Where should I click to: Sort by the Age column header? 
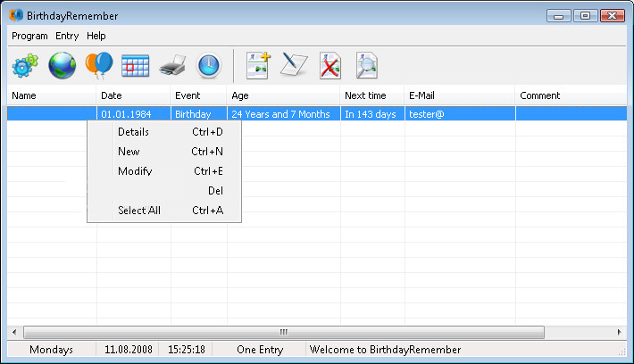(x=283, y=95)
